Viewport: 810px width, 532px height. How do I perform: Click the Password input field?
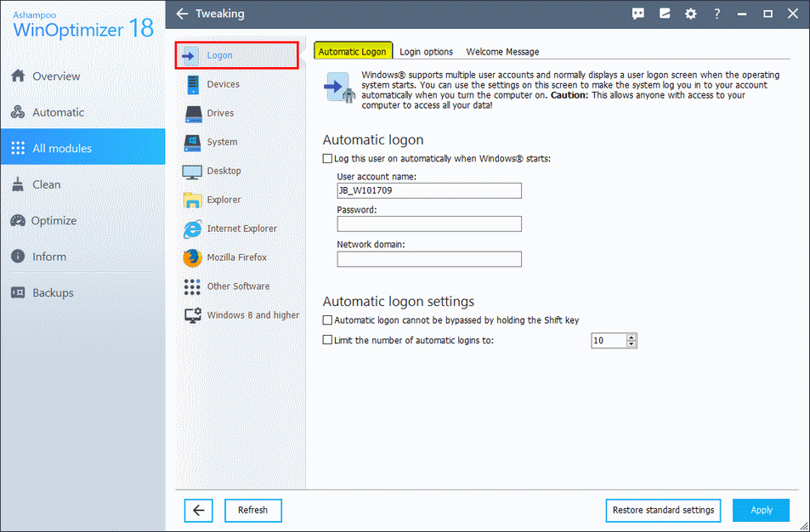pyautogui.click(x=429, y=224)
